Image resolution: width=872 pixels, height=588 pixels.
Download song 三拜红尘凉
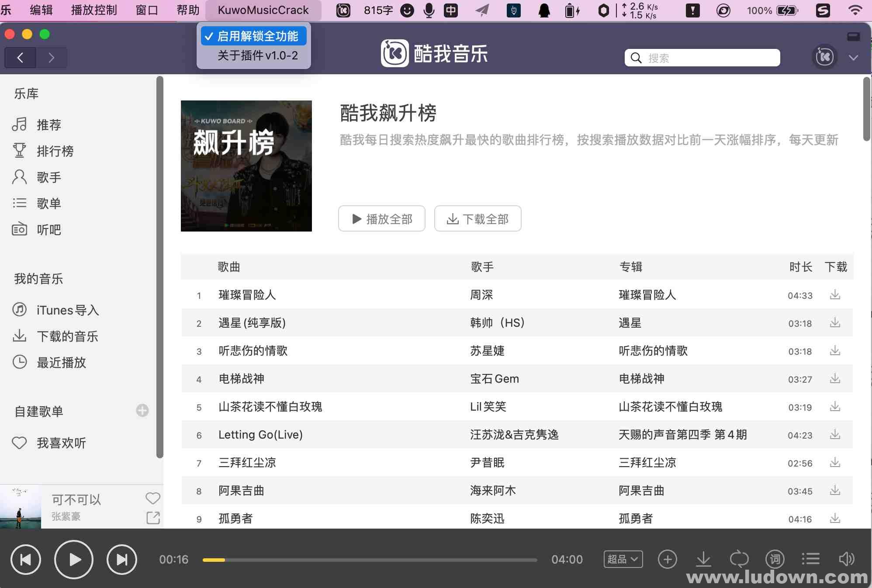835,462
